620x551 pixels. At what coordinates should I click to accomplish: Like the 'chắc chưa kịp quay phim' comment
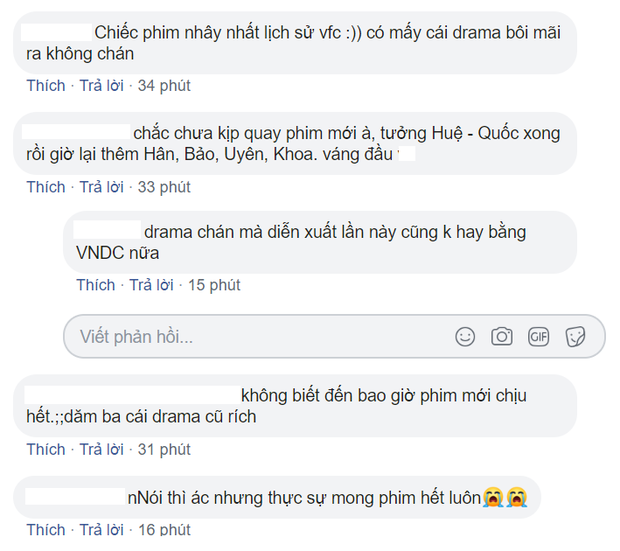pos(46,187)
